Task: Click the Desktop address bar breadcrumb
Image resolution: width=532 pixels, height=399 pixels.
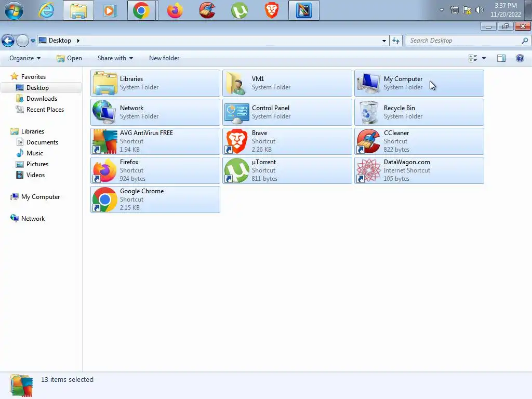Action: pyautogui.click(x=60, y=41)
